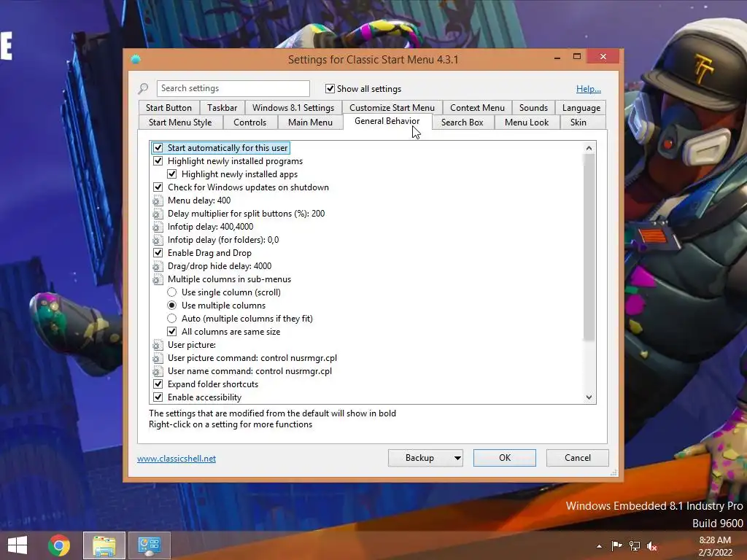
Task: Switch to the Start Menu Style tab
Action: pyautogui.click(x=180, y=122)
